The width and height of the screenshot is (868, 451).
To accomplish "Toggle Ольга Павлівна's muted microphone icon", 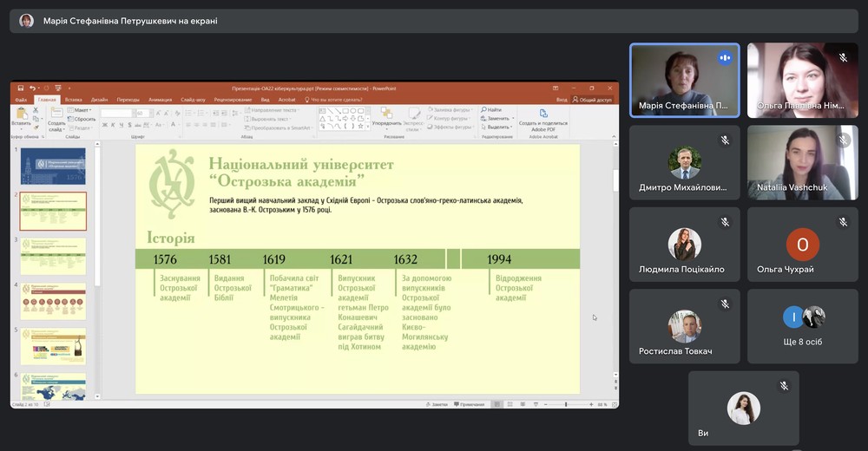I will 843,57.
